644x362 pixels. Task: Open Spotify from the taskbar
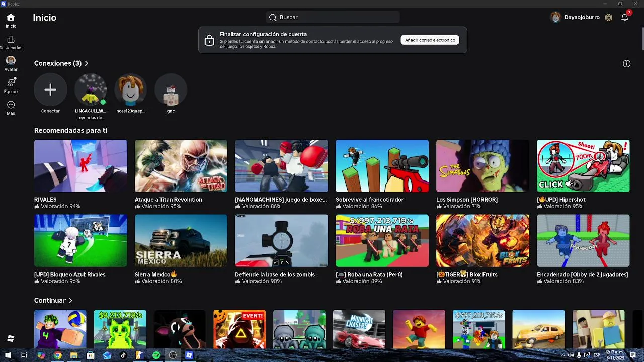(156, 355)
